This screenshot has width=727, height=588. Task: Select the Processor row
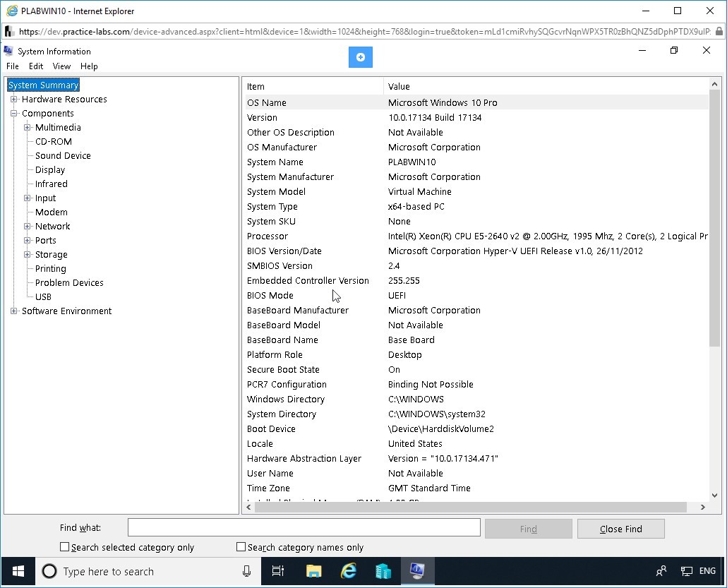click(476, 236)
